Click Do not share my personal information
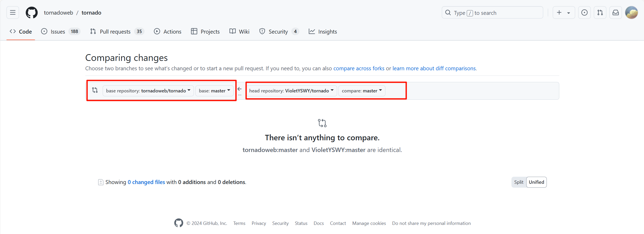644x234 pixels. coord(431,223)
